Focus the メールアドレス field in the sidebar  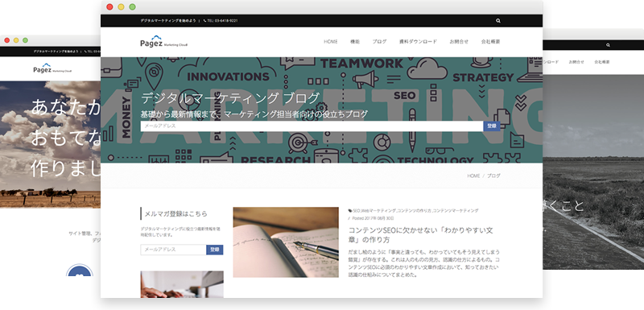(173, 250)
